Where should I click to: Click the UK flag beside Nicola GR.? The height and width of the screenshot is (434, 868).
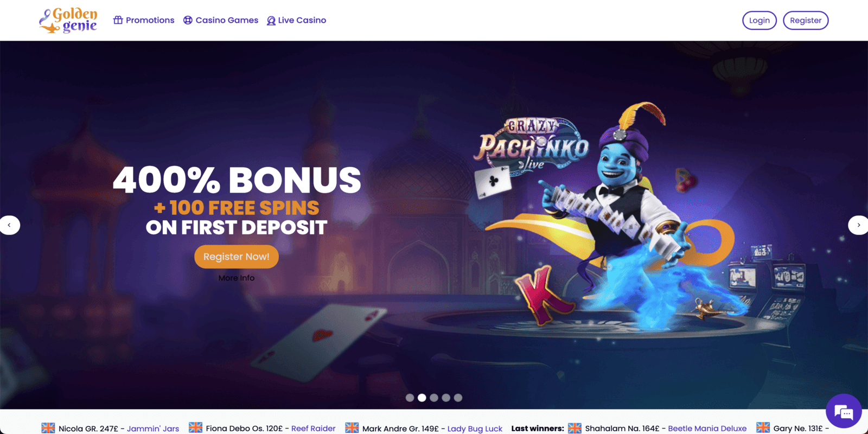point(48,428)
